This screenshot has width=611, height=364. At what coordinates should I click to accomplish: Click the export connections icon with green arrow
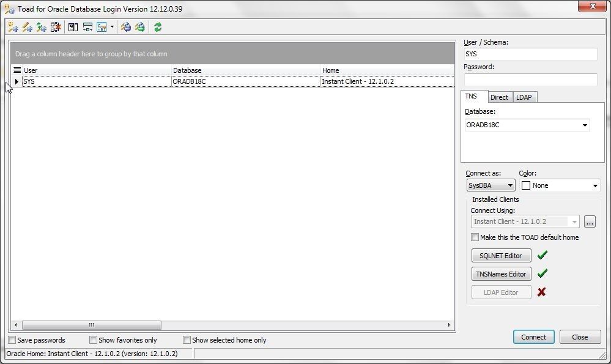(140, 27)
